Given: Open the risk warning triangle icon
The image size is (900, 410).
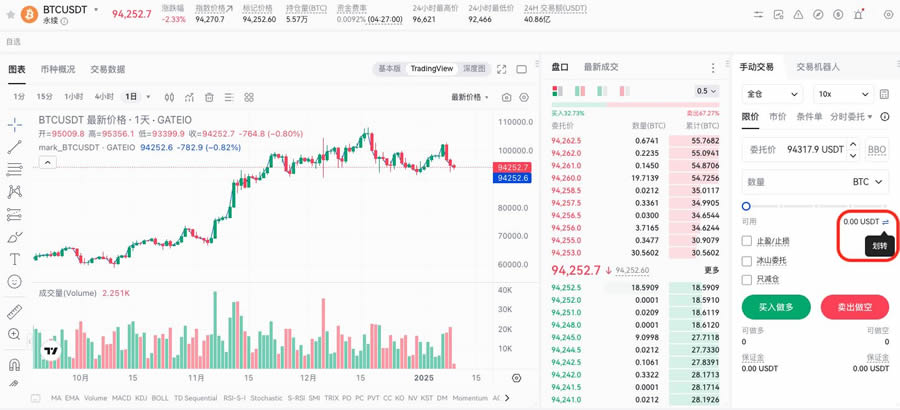Looking at the screenshot, I should pos(798,14).
